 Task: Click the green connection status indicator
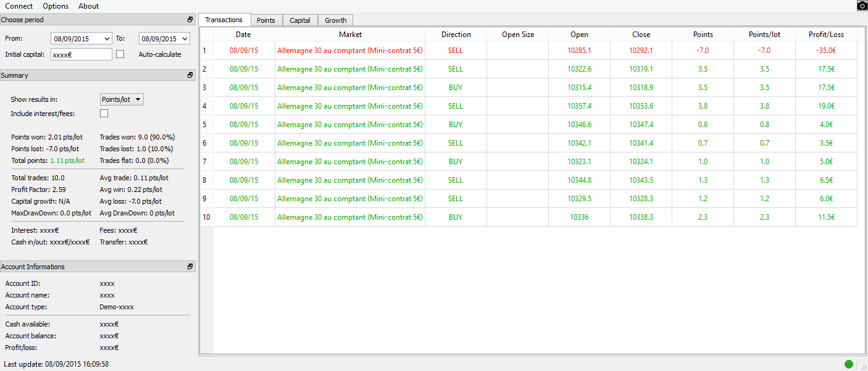coord(848,364)
